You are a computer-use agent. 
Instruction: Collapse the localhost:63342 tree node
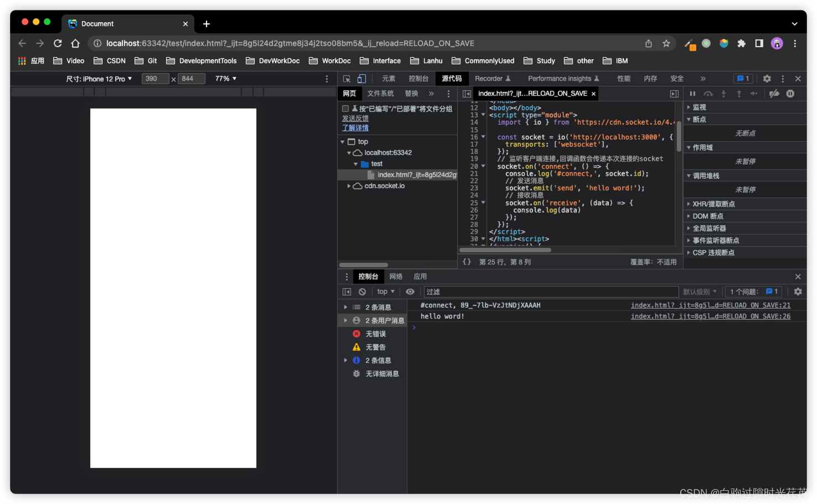coord(349,153)
